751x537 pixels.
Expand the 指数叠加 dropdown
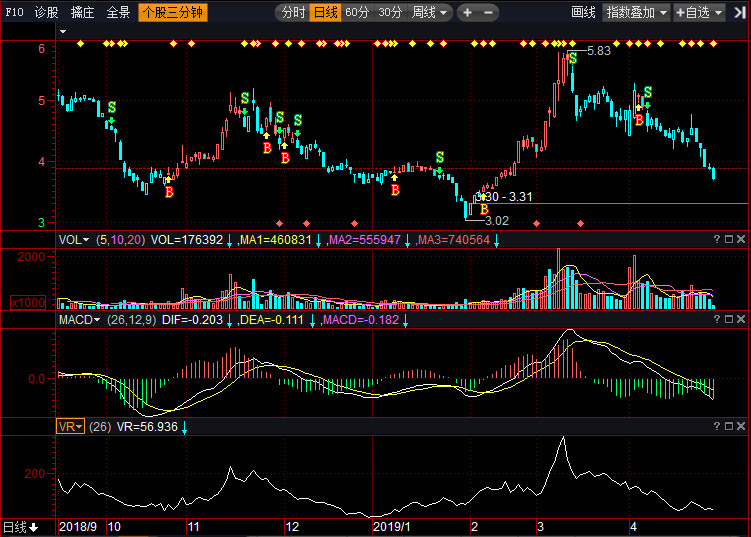pyautogui.click(x=636, y=13)
